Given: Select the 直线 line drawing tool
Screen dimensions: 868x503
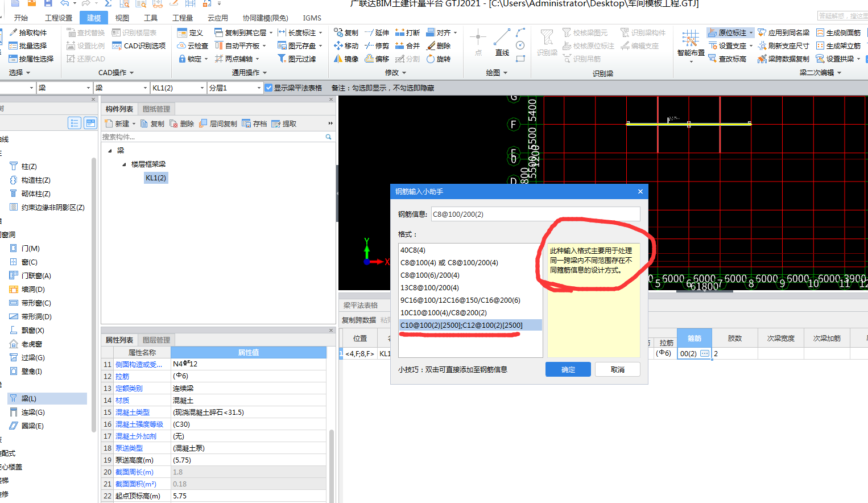Looking at the screenshot, I should click(502, 43).
